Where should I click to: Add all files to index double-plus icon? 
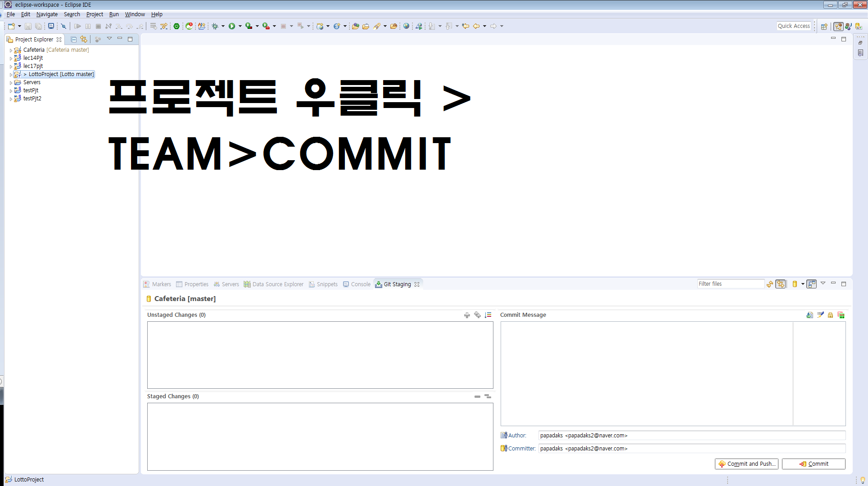tap(477, 315)
